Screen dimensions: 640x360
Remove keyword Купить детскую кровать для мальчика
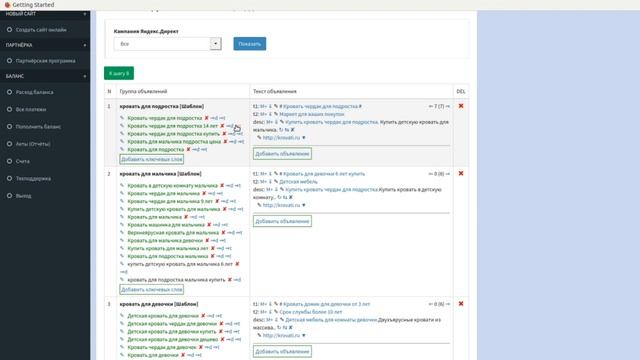[x=224, y=209]
